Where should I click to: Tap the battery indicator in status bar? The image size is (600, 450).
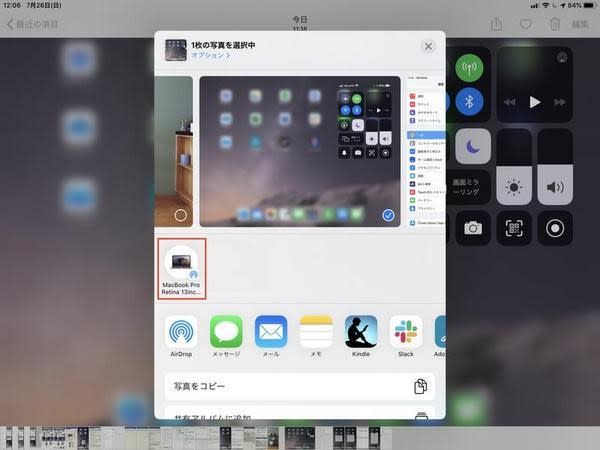589,5
